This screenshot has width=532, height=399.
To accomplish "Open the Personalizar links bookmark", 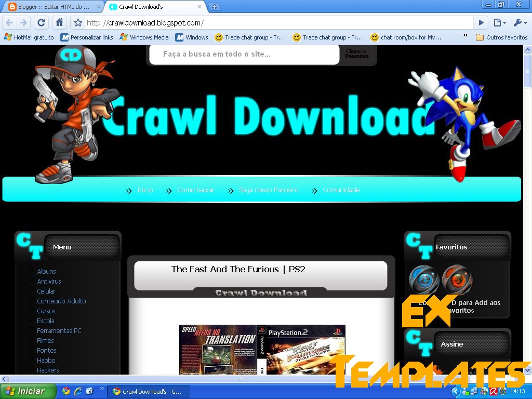I will (x=87, y=37).
